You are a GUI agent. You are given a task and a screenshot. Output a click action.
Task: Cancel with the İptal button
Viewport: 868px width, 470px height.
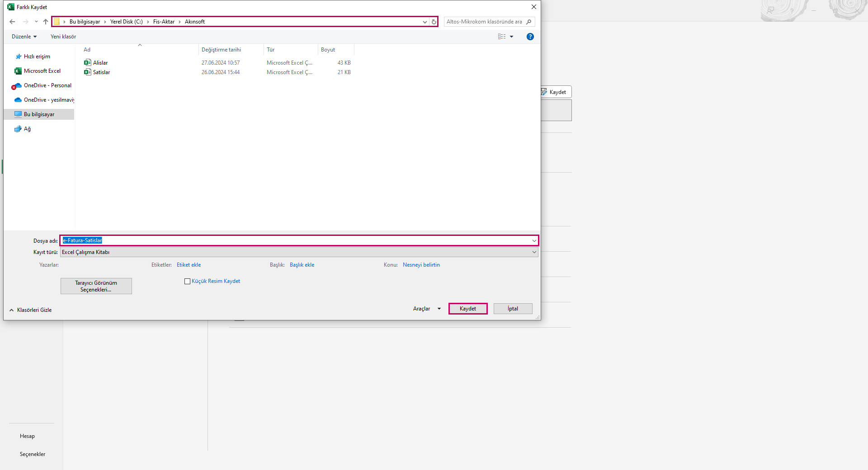click(513, 309)
